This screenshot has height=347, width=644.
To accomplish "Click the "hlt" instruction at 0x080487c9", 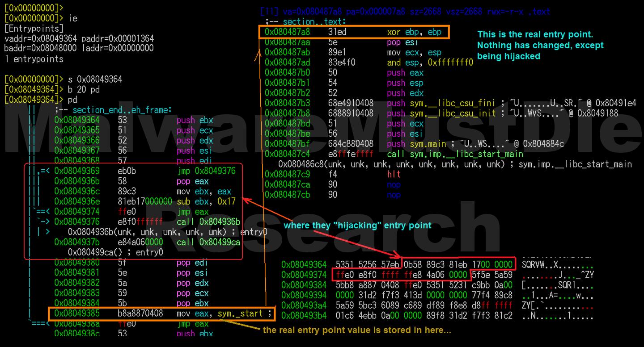I will 394,175.
